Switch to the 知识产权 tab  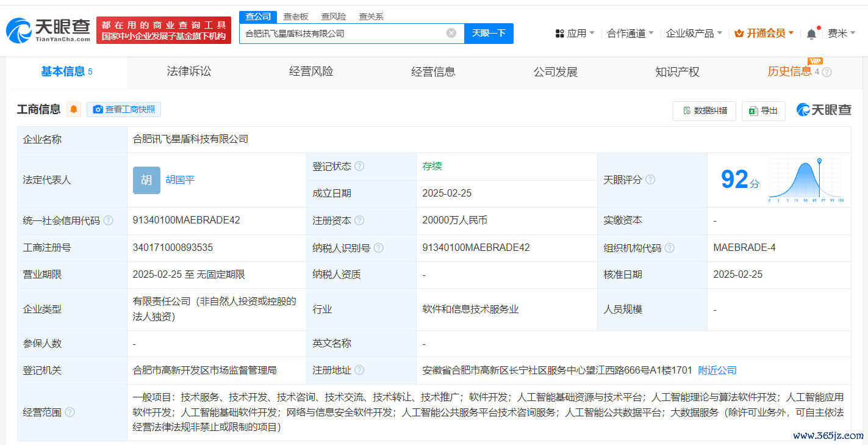[677, 72]
